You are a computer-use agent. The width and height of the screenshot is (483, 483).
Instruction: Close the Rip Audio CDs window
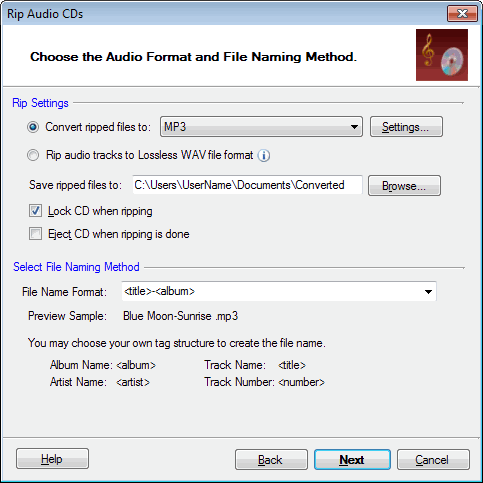click(x=462, y=14)
